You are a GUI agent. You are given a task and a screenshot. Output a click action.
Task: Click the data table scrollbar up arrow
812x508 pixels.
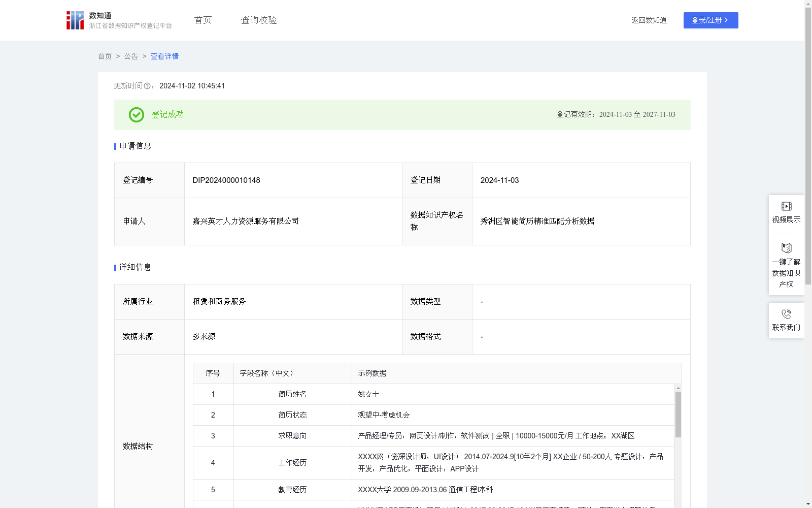pos(678,388)
